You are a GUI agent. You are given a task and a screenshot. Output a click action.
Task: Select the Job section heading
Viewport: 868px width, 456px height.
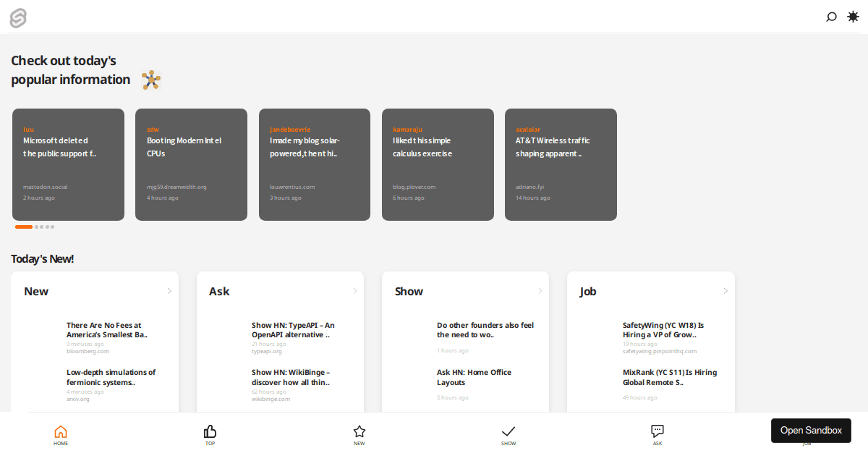click(x=588, y=291)
